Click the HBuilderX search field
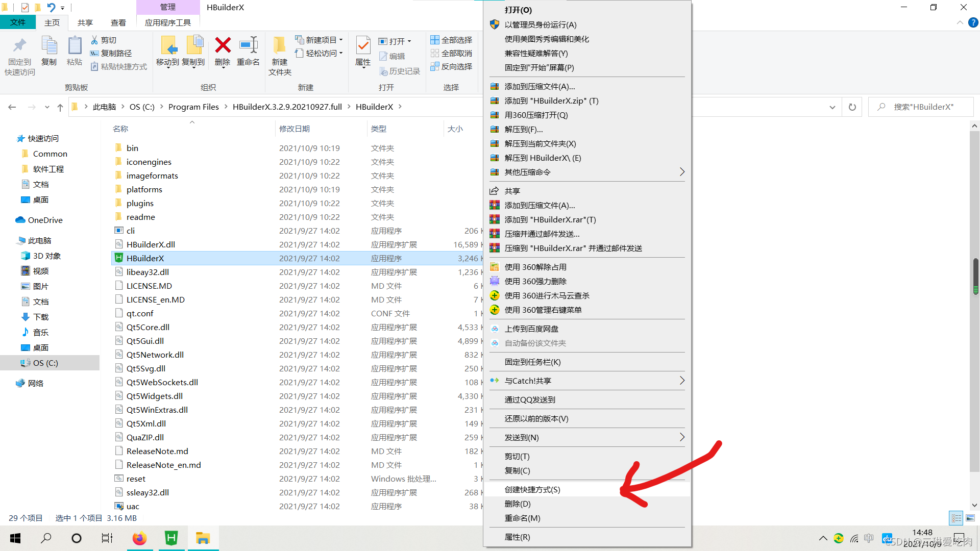Viewport: 980px width, 551px height. coord(924,107)
